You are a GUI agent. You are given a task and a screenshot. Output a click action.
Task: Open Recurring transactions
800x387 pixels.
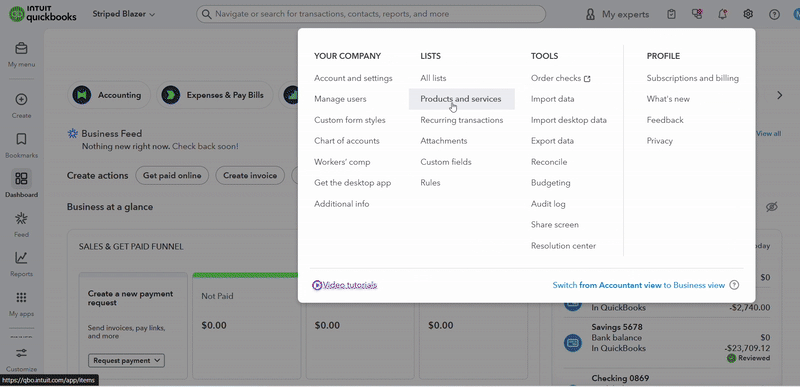461,120
